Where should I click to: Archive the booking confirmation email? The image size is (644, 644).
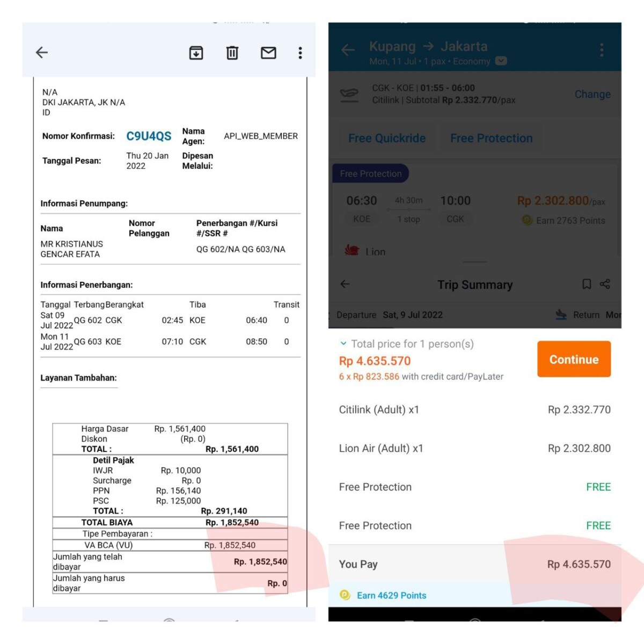point(196,53)
